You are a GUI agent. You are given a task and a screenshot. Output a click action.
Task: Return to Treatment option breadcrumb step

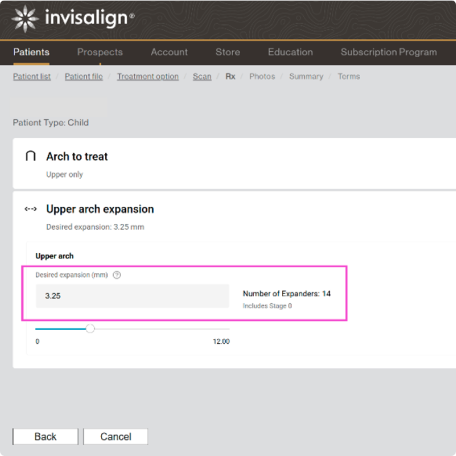148,76
